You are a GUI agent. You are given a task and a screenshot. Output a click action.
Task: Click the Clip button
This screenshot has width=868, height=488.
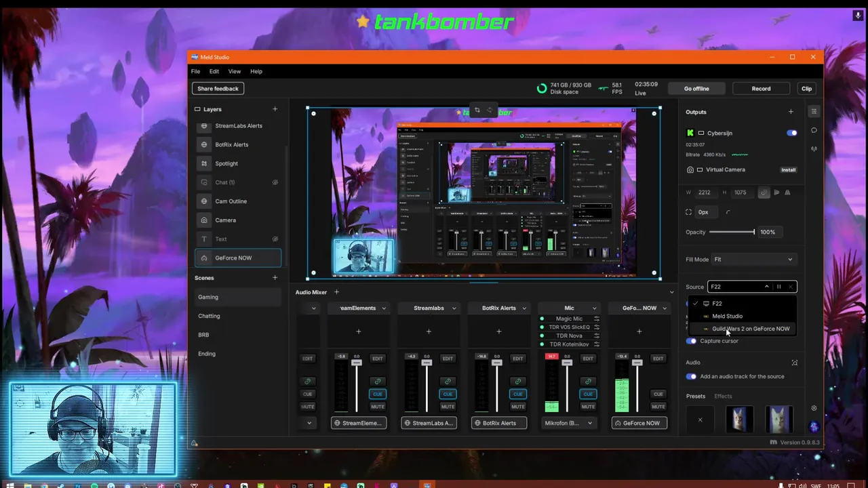click(807, 89)
